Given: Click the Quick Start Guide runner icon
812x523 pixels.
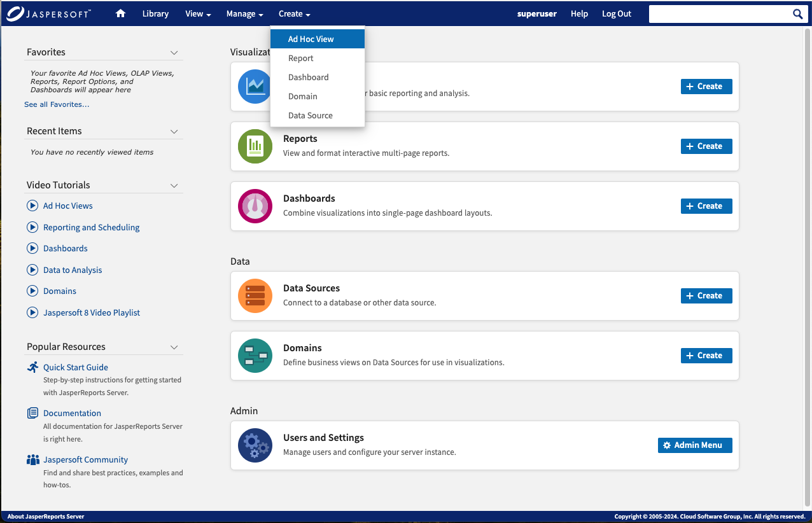Looking at the screenshot, I should (x=32, y=367).
